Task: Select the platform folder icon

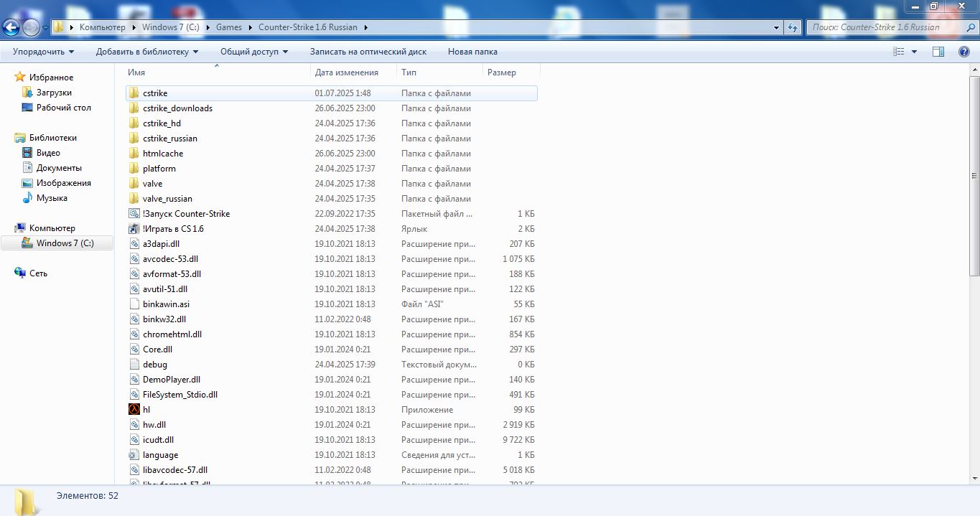Action: point(134,169)
